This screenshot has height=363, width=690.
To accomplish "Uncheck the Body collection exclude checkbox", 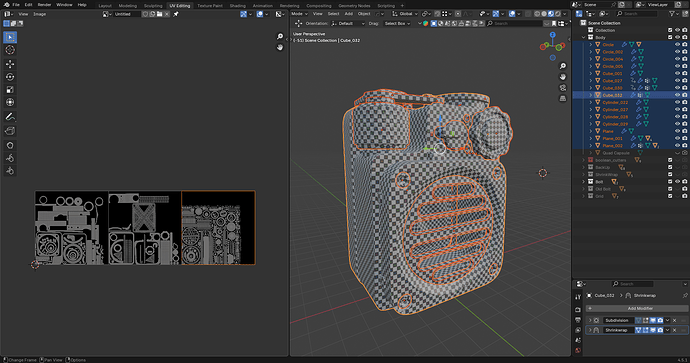I will (670, 37).
